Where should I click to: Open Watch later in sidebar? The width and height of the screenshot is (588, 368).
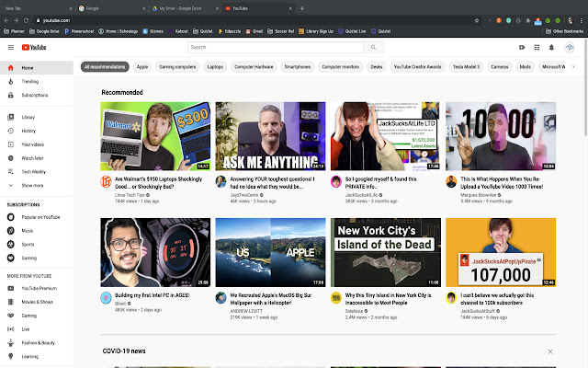pos(37,158)
